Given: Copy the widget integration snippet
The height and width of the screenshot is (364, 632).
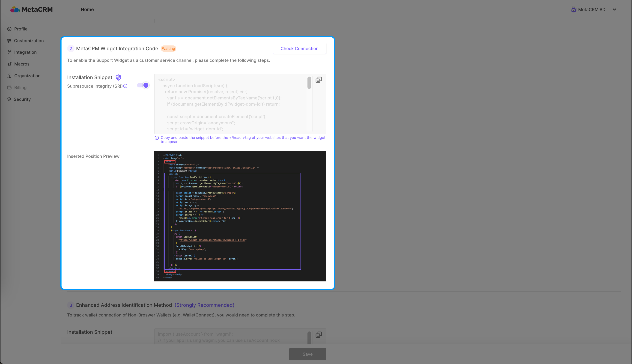Looking at the screenshot, I should (x=318, y=80).
